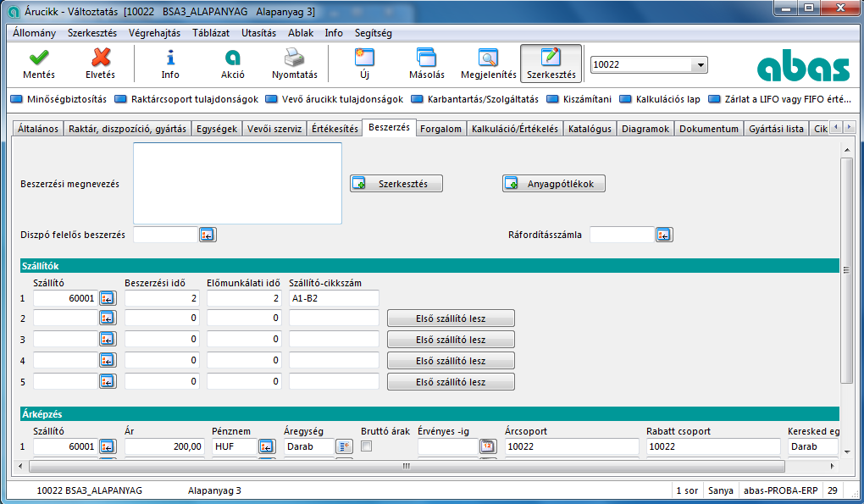Open Karbantartás/Szolgáltatás quick link

[x=475, y=99]
